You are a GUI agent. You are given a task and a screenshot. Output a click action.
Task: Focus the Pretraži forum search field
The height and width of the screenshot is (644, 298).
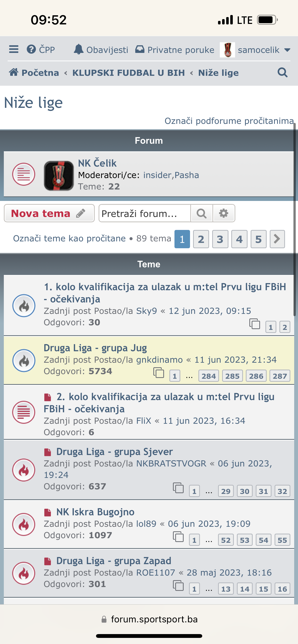click(145, 213)
